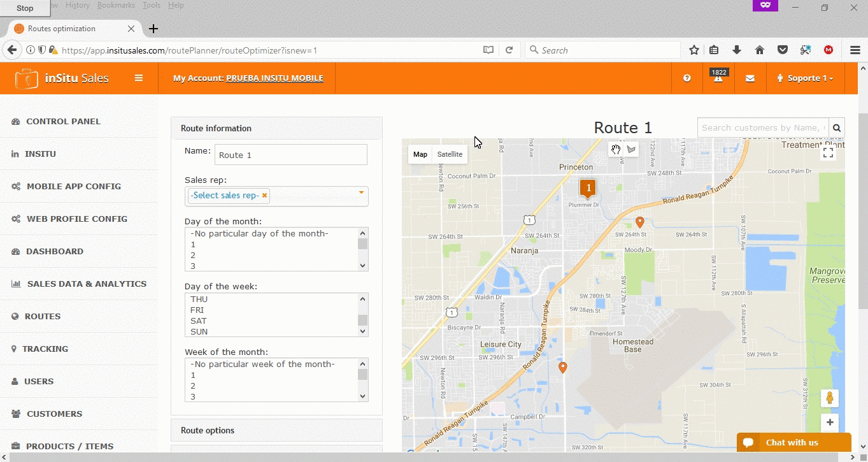Select the polygon drawing tool on map
This screenshot has height=462, width=868.
tap(631, 150)
